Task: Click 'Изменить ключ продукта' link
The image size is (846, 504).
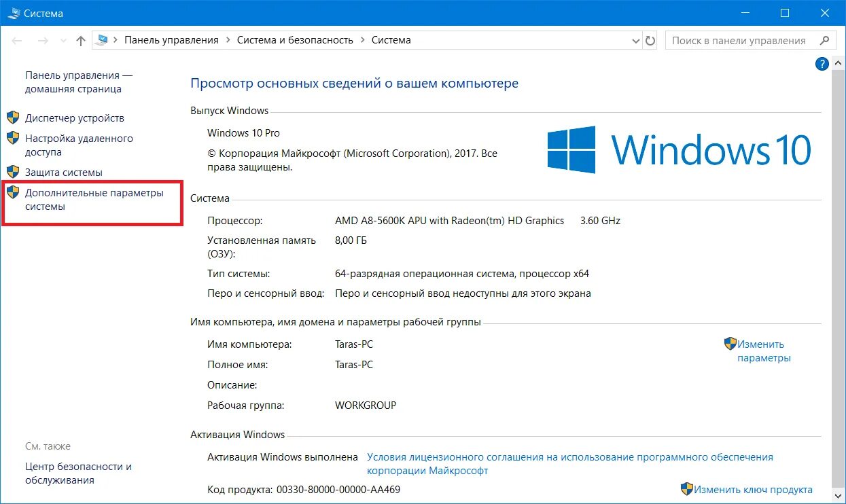Action: (x=753, y=489)
